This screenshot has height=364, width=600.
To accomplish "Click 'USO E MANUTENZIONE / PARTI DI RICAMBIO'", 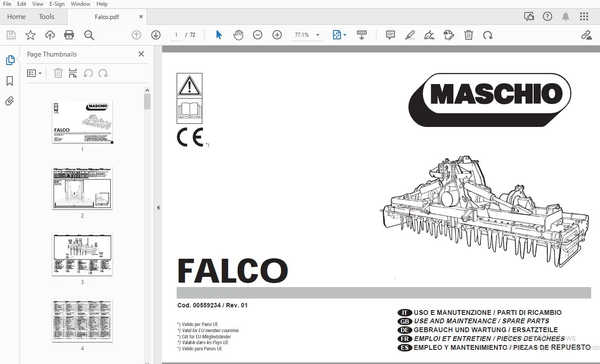I will coord(488,312).
